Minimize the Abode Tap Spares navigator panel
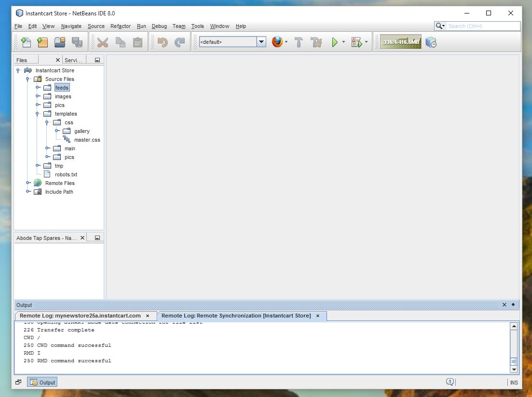 [97, 238]
